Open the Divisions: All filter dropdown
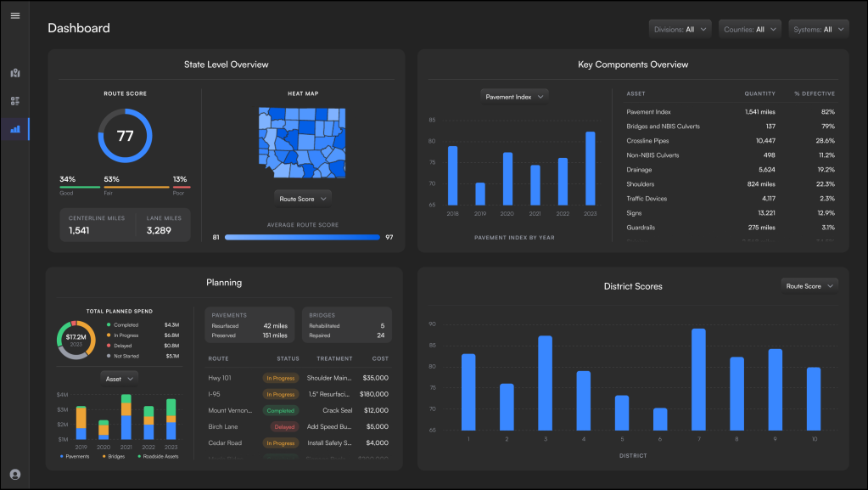The image size is (868, 490). click(680, 28)
